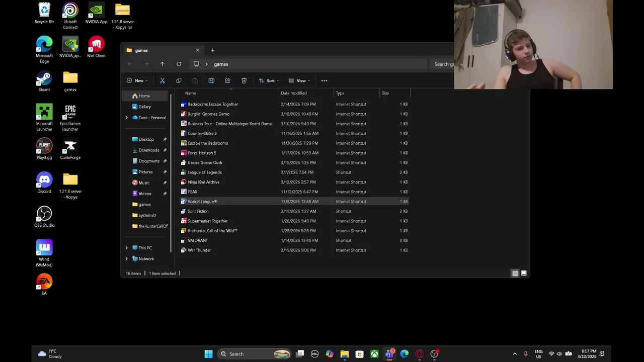
Task: Select the League of Legends shortcut
Action: [x=294, y=172]
